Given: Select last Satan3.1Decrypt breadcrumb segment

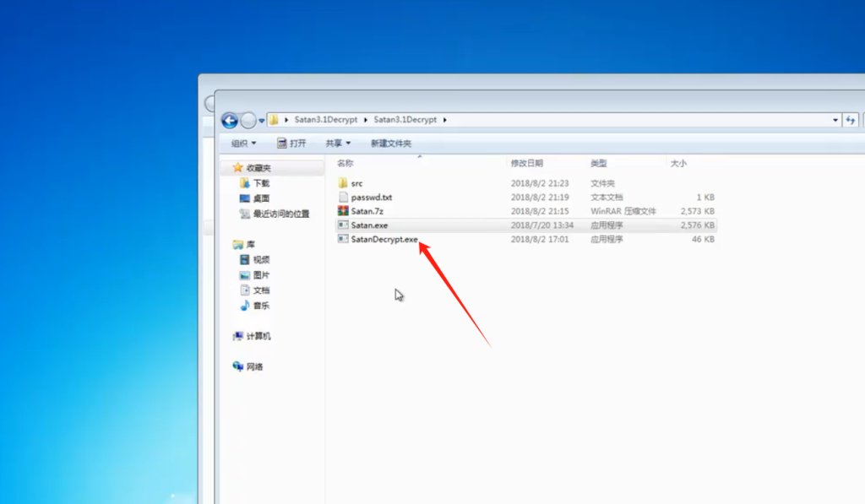Looking at the screenshot, I should tap(405, 120).
